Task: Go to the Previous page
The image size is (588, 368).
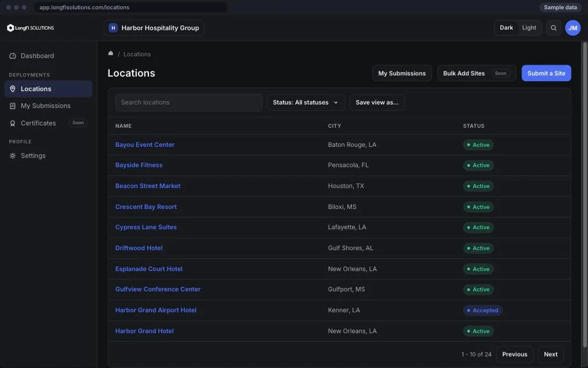Action: coord(514,355)
